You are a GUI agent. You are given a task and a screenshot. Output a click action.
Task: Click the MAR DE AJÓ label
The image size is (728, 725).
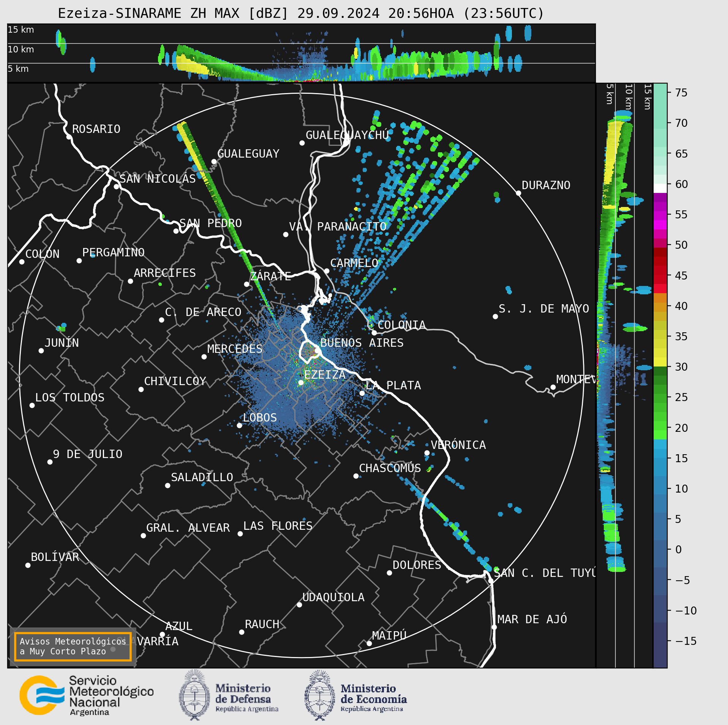[532, 619]
